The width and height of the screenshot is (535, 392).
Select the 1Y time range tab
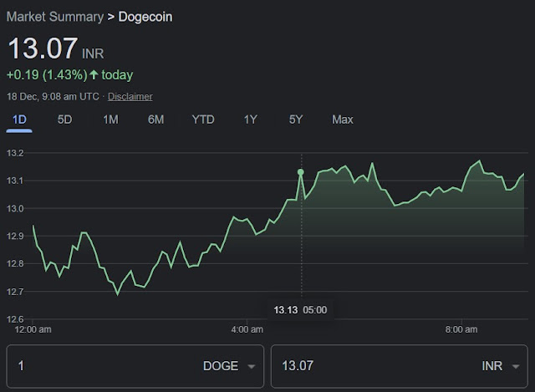pos(250,120)
